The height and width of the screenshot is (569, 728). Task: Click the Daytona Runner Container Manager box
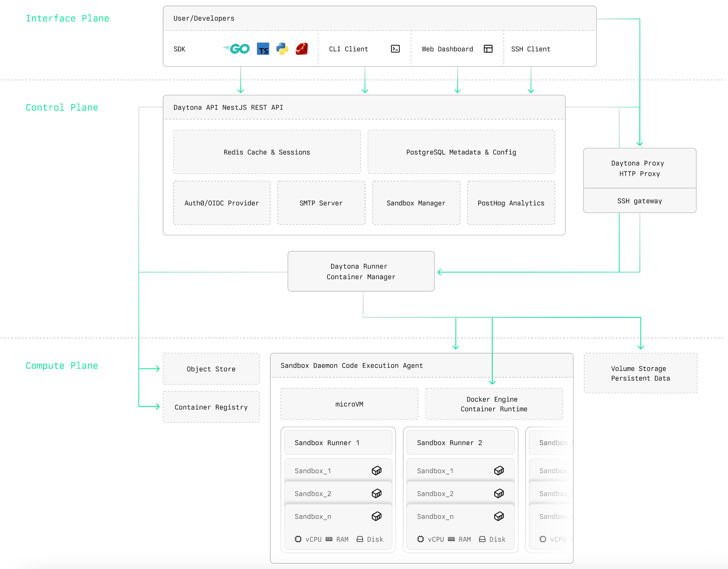click(x=361, y=271)
